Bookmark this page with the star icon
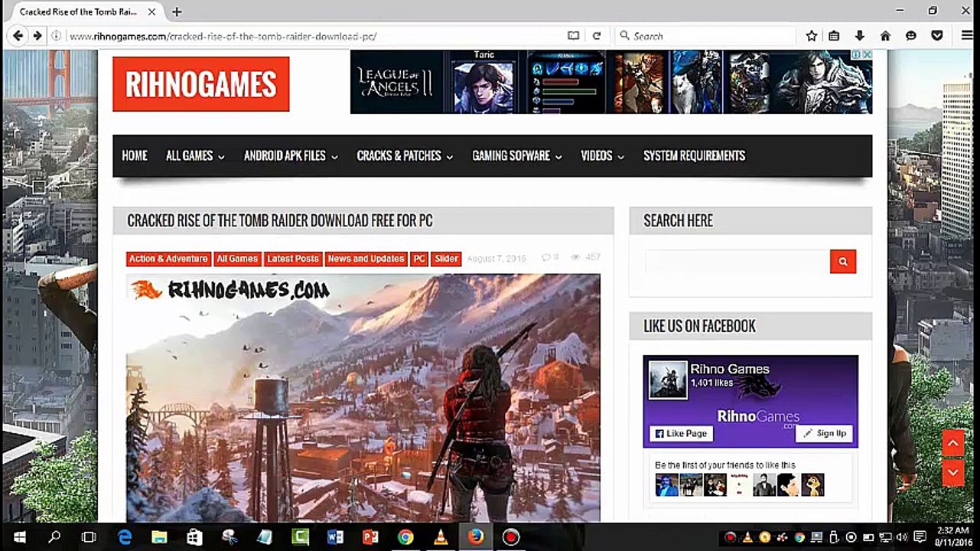This screenshot has width=980, height=551. [812, 36]
